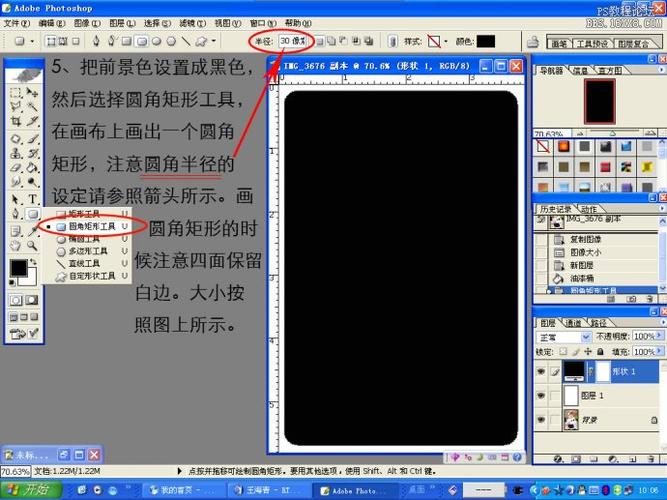Swap foreground and background colors
The image size is (667, 500).
(x=33, y=263)
